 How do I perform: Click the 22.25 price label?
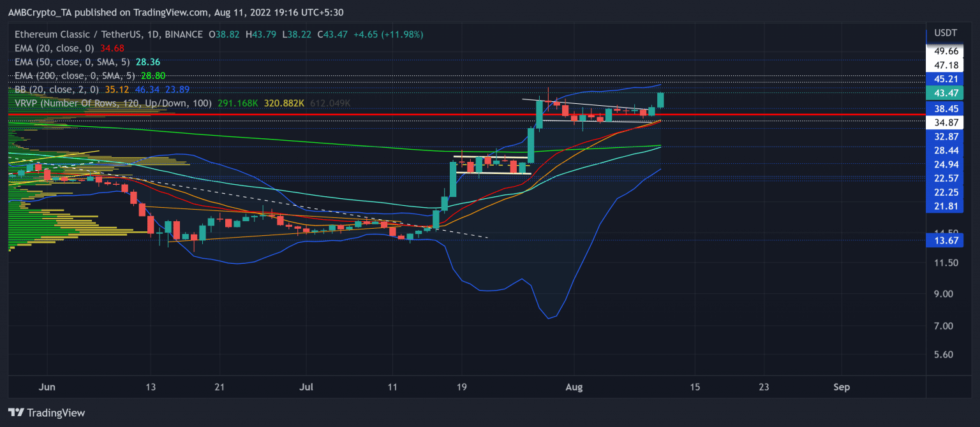pos(945,192)
